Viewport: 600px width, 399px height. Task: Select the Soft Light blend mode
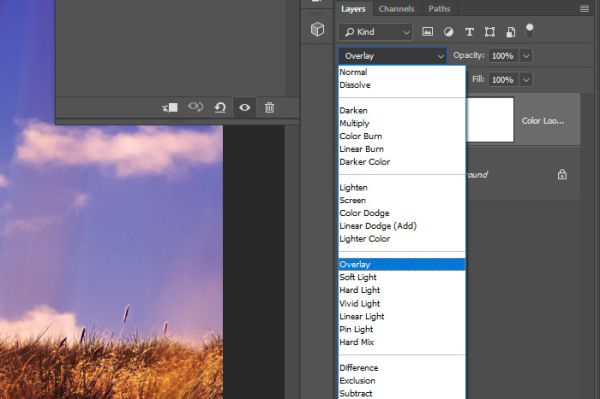tap(402, 277)
